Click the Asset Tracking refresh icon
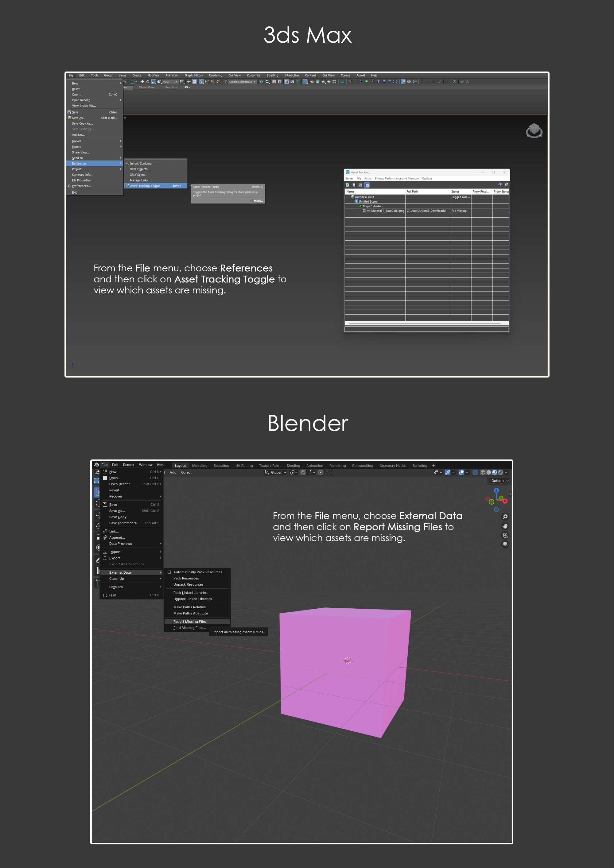This screenshot has width=614, height=868. tap(347, 185)
